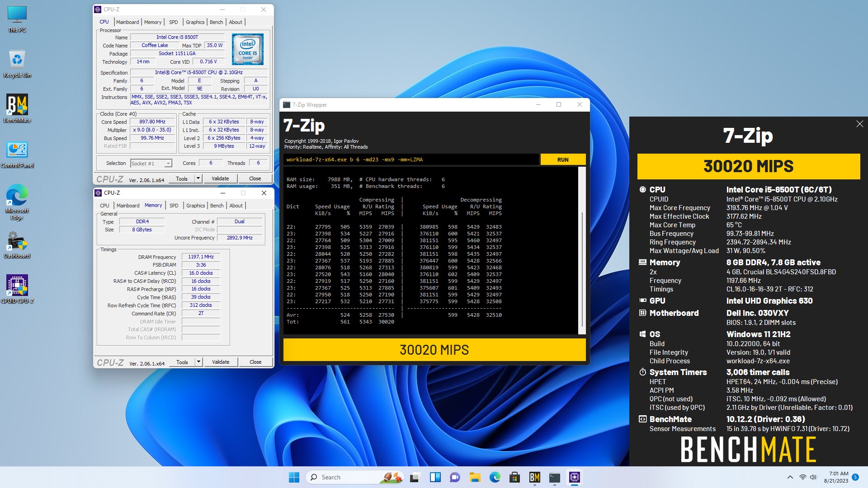Click the 7-Zip Wrapper title bar icon
Viewport: 868px width, 488px height.
point(287,104)
